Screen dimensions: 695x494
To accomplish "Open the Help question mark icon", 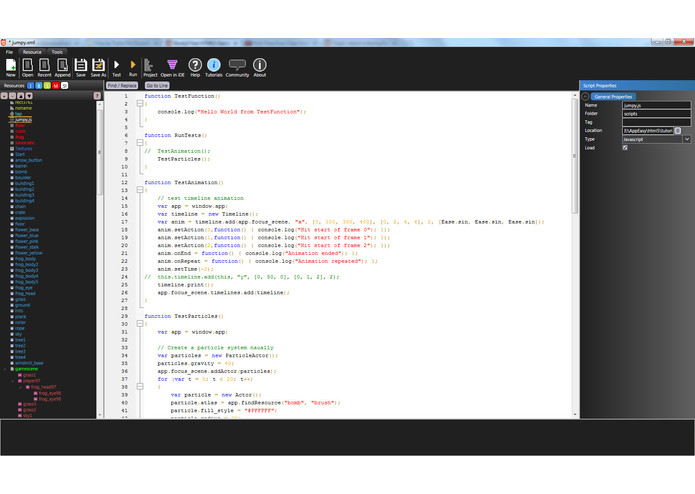I will coord(195,65).
